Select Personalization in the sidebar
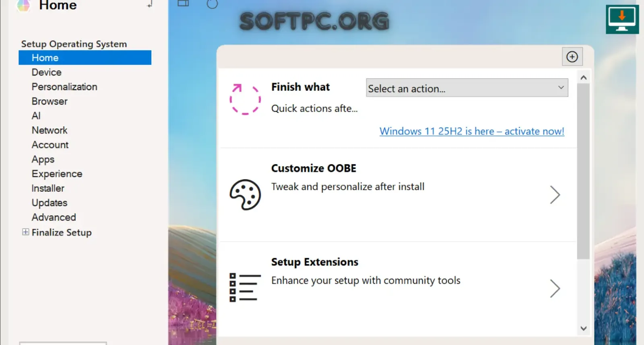This screenshot has width=644, height=345. 64,87
